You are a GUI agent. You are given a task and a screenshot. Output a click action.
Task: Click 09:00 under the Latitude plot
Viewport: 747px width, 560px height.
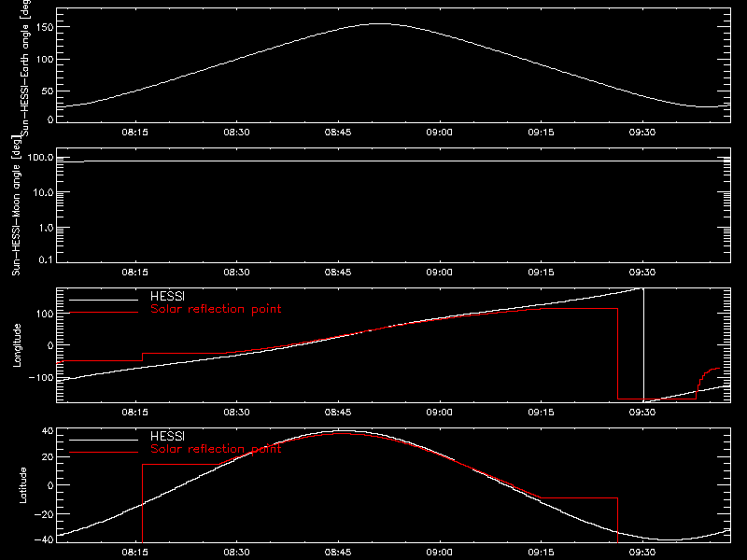coord(439,552)
